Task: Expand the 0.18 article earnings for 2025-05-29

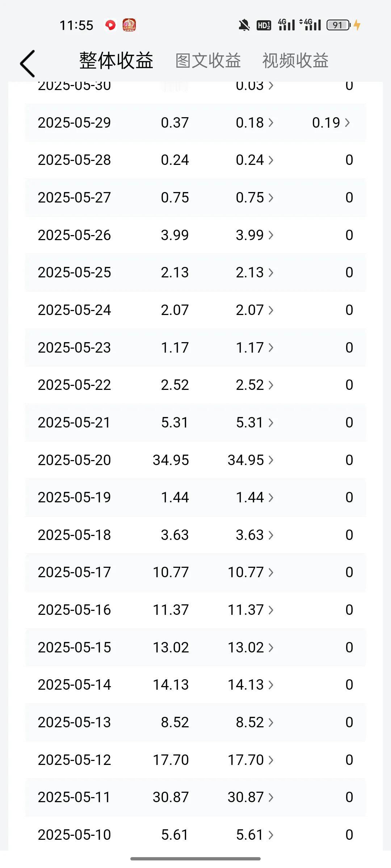Action: click(255, 123)
